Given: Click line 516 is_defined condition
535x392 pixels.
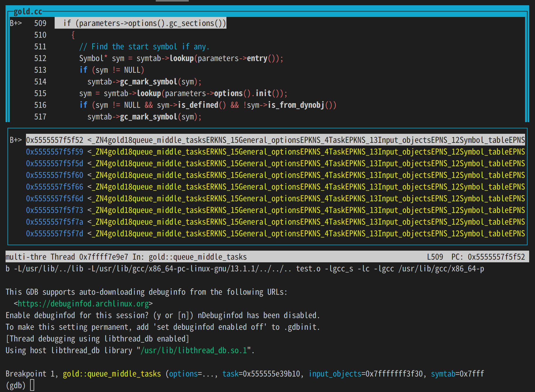Looking at the screenshot, I should pos(208,105).
